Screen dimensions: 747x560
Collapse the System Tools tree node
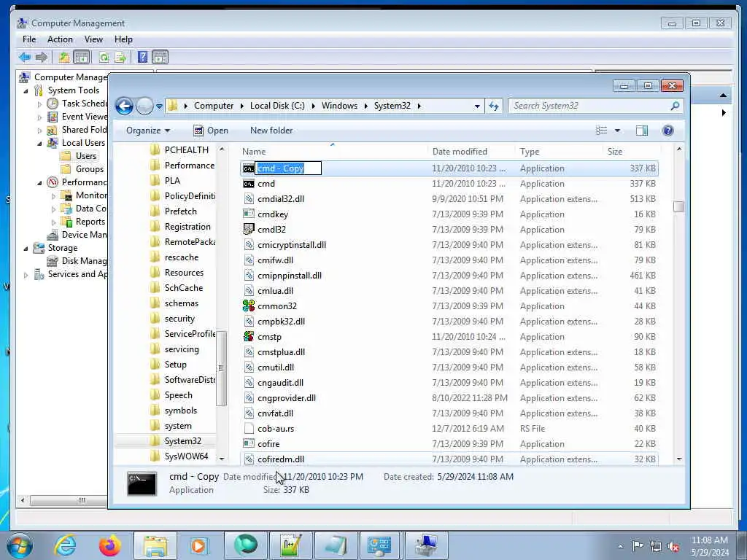click(x=26, y=90)
